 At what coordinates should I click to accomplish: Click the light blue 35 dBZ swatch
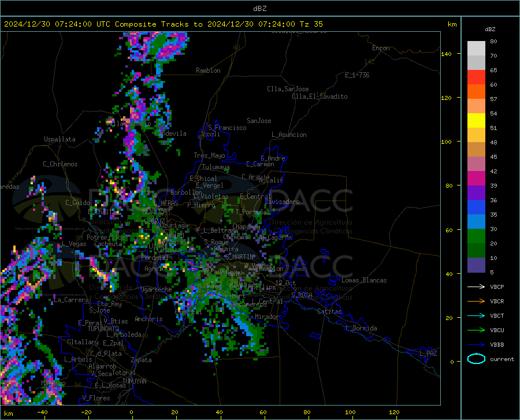476,222
